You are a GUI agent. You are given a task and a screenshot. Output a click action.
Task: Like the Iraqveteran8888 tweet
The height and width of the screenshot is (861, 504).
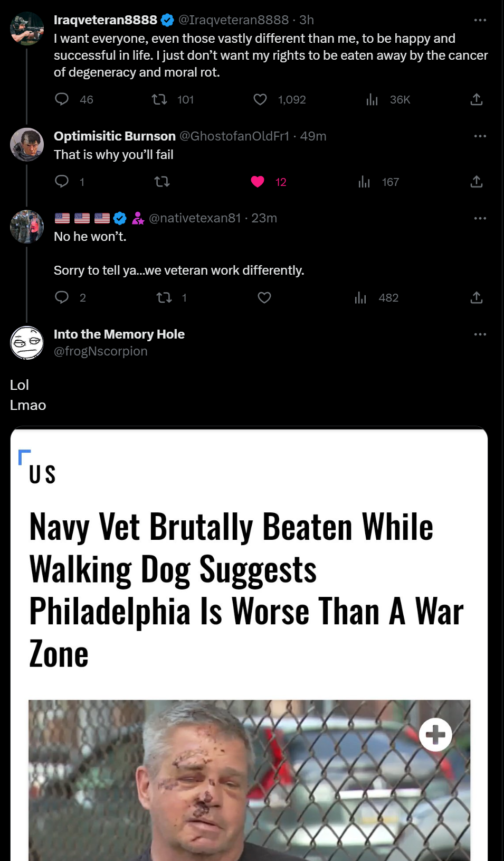tap(260, 99)
